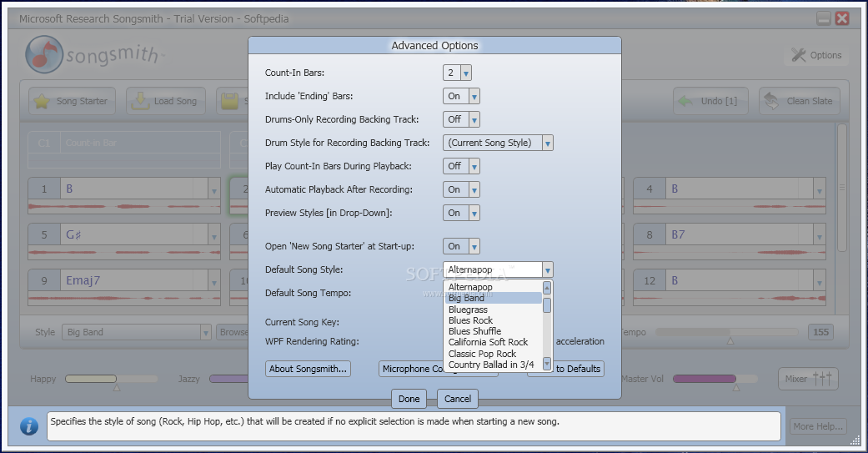Collapse the Default Song Style combo box arrow
868x453 pixels.
[x=547, y=269]
